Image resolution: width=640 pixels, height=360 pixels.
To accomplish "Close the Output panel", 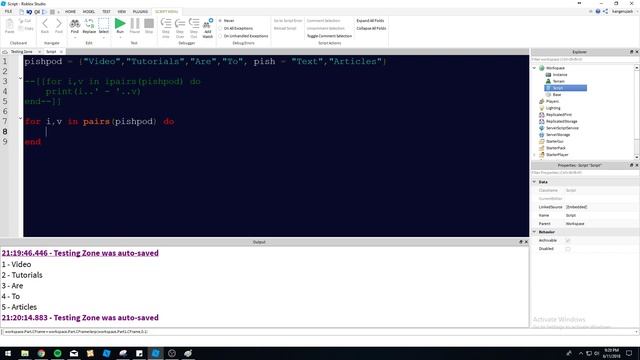I will pos(526,242).
